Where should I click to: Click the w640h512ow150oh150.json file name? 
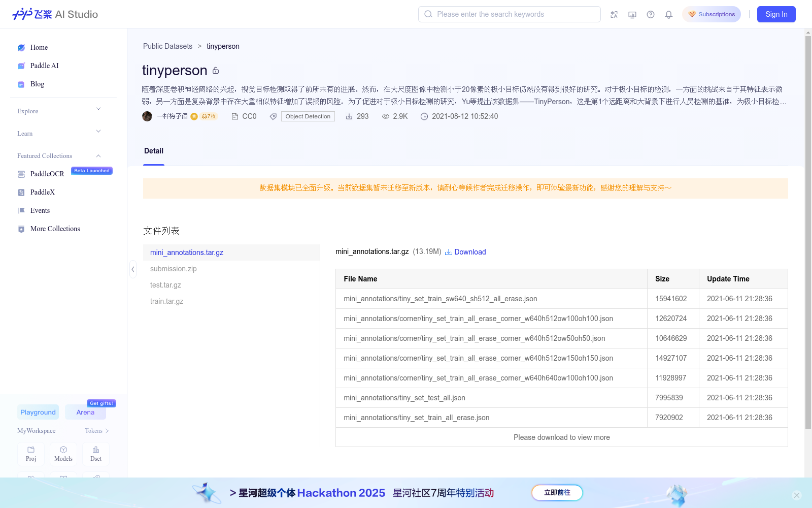479,358
